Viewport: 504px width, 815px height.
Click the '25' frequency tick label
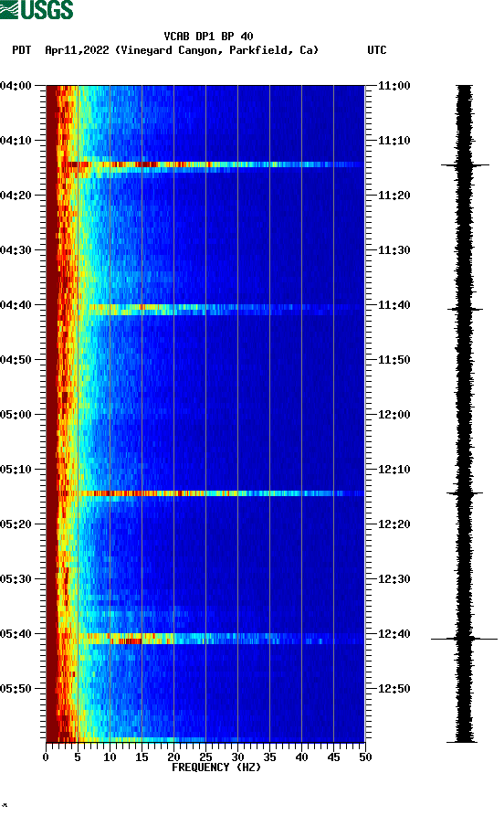click(x=205, y=757)
